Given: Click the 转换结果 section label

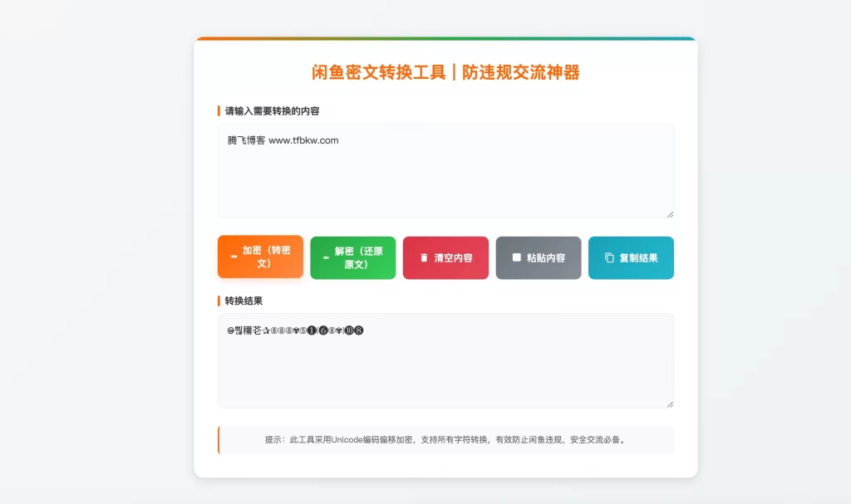Looking at the screenshot, I should click(242, 300).
